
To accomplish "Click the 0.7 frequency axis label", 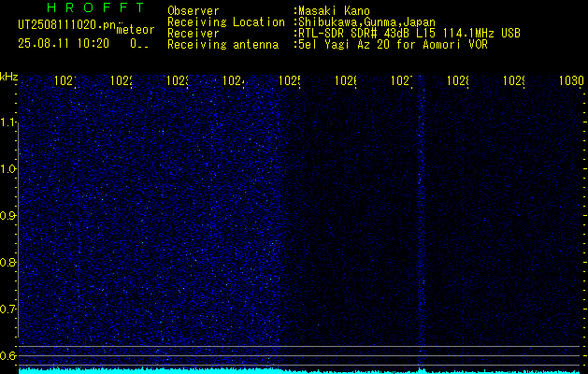I will (x=7, y=309).
